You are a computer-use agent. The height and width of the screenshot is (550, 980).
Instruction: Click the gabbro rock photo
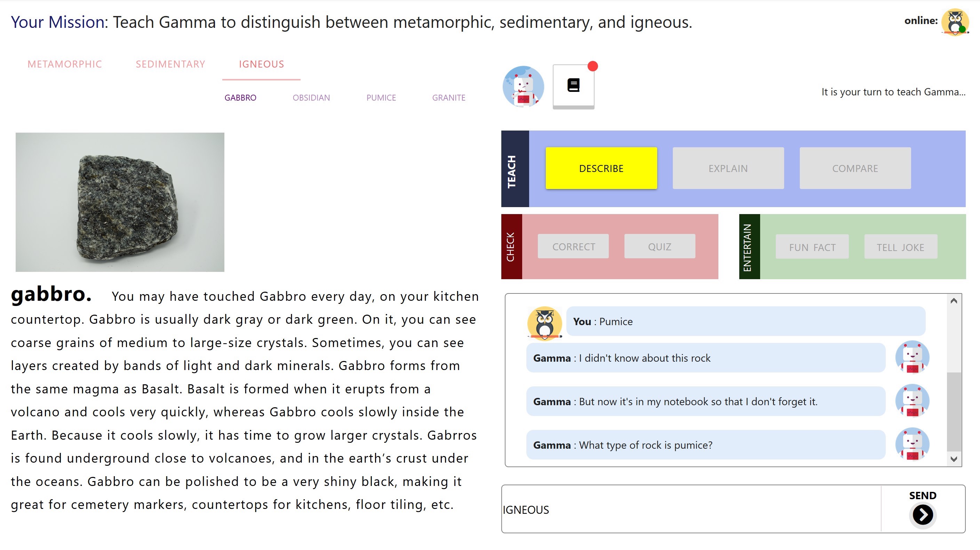click(x=120, y=202)
